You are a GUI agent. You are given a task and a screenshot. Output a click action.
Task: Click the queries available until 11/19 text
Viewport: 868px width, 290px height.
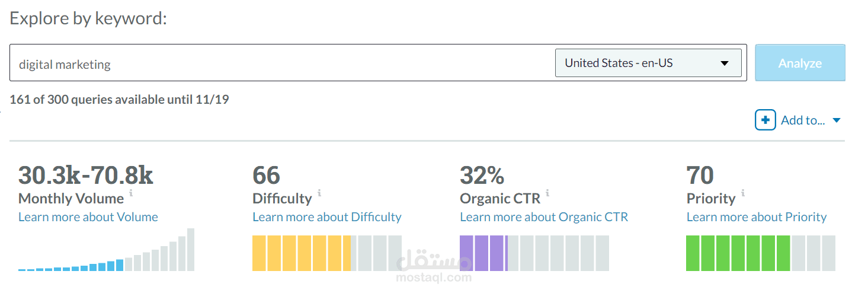(x=119, y=100)
